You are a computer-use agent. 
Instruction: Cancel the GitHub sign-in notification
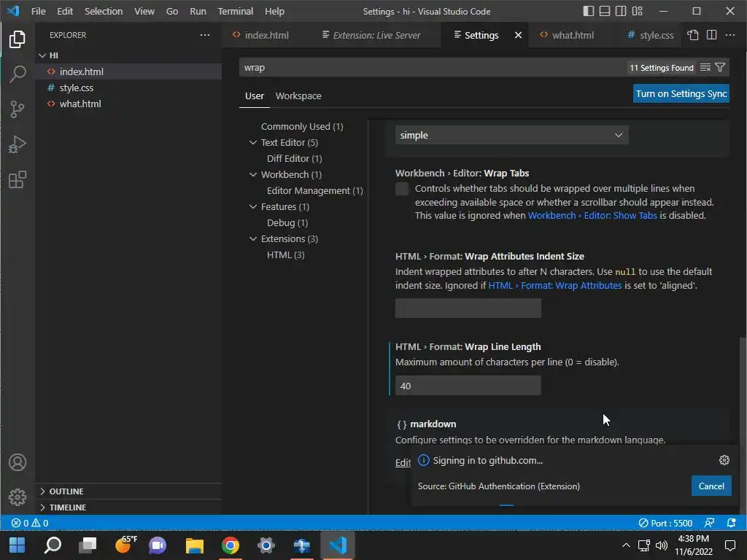pyautogui.click(x=711, y=486)
